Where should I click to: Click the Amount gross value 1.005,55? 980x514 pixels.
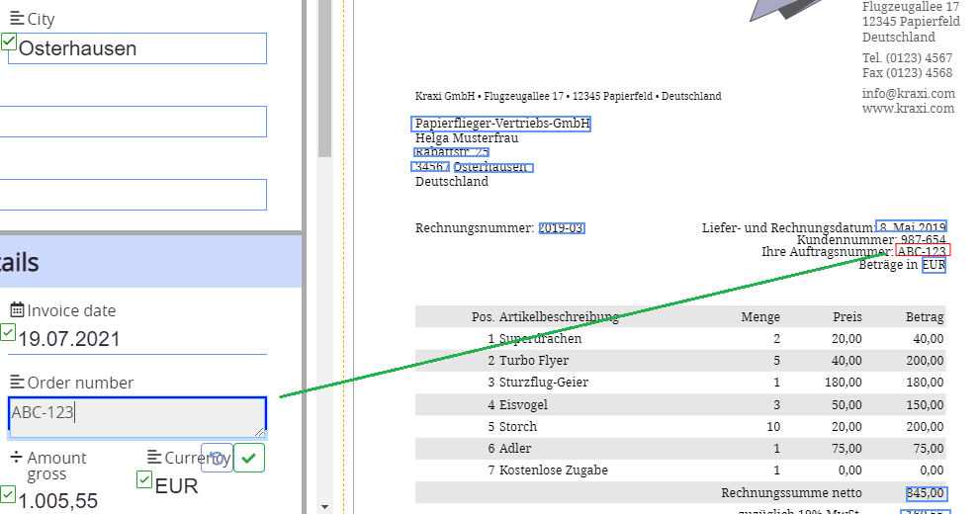pyautogui.click(x=58, y=501)
